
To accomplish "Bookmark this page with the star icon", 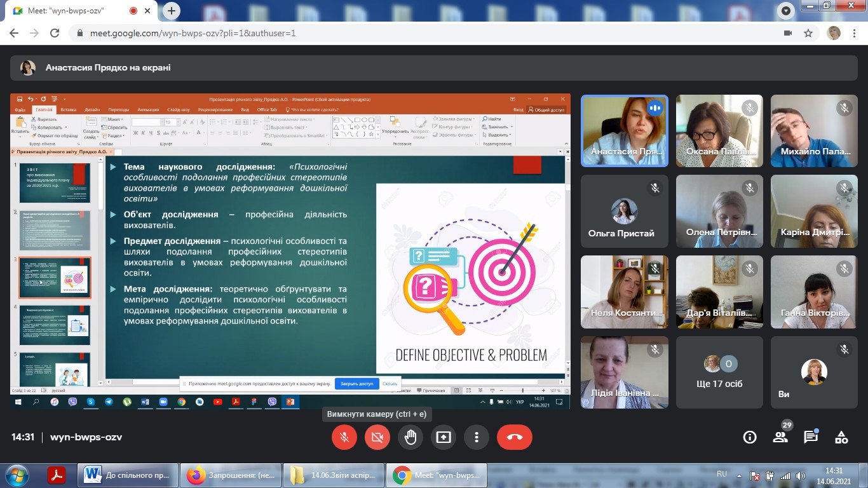I will (x=808, y=33).
